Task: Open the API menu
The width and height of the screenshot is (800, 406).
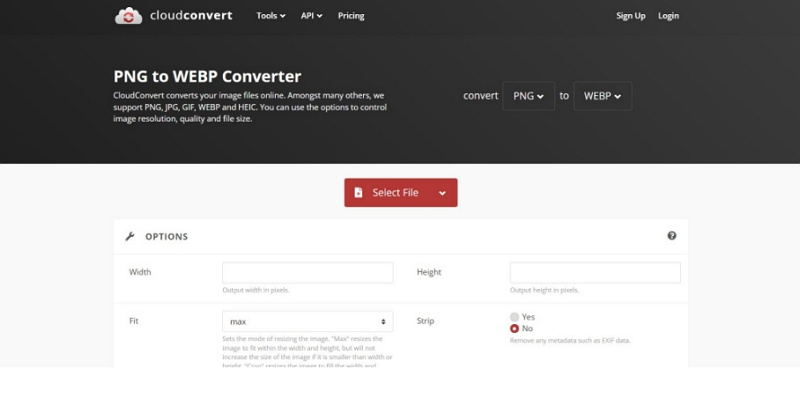Action: [x=311, y=16]
